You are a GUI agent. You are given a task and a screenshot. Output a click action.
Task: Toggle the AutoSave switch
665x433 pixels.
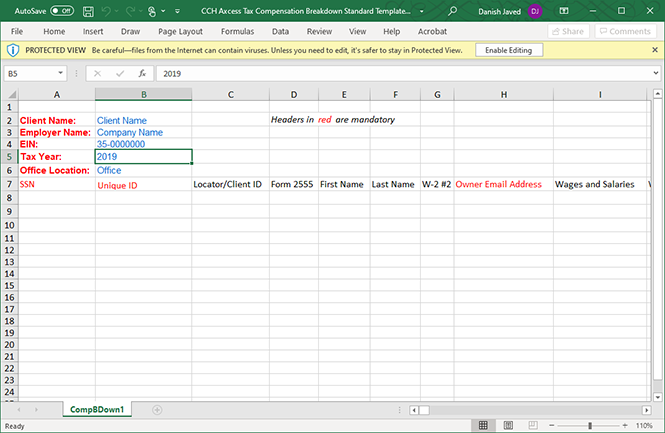[61, 11]
